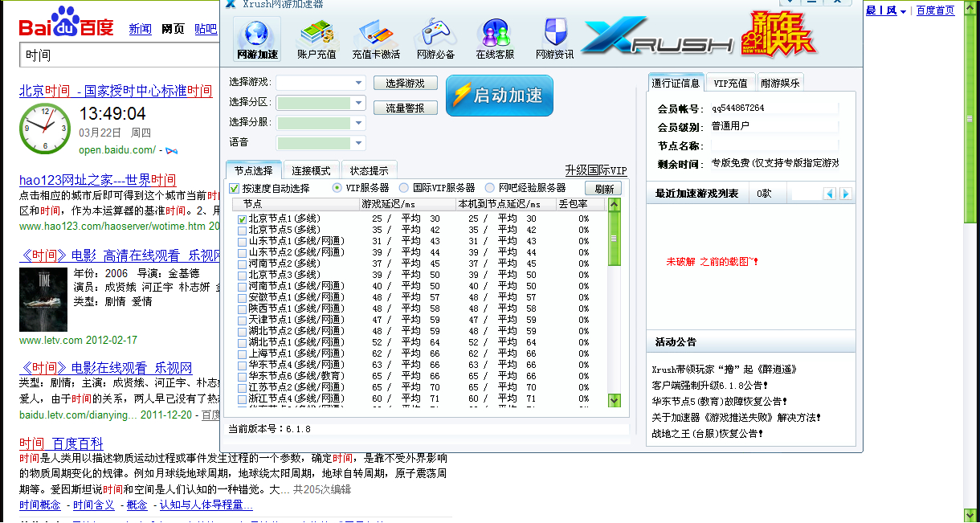980x523 pixels.
Task: Open 关于加速器《游戏推送失败》解决方法 announcement
Action: pyautogui.click(x=737, y=417)
